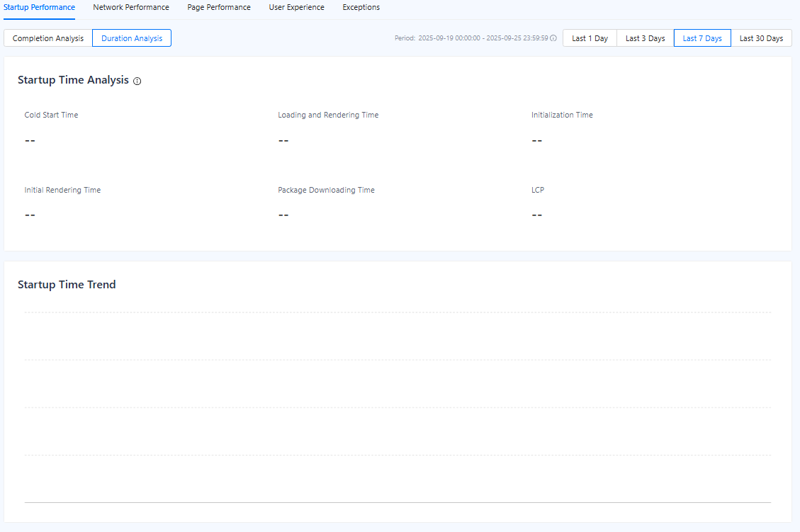This screenshot has width=800, height=532.
Task: Switch to the Network Performance tab
Action: coord(131,8)
